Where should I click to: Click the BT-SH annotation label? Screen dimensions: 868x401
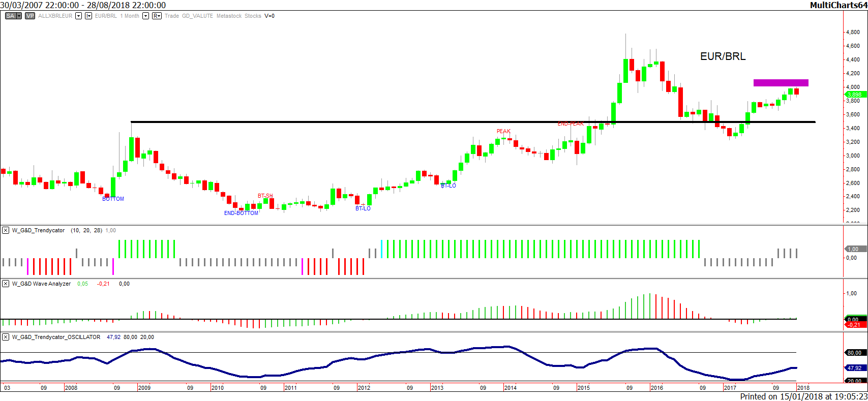[265, 196]
